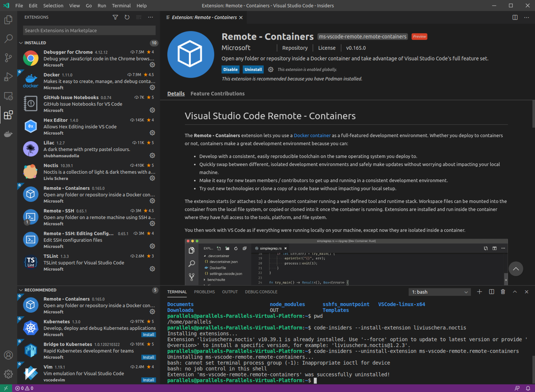
Task: Collapse the INSTALLED extensions section
Action: 21,43
